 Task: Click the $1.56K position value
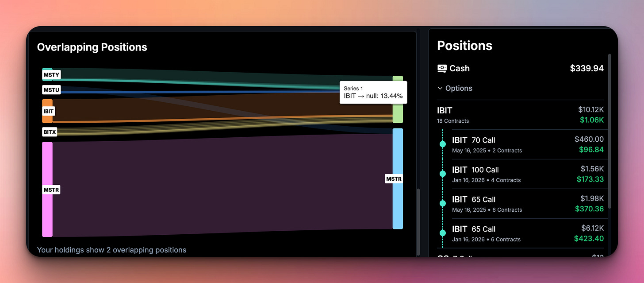tap(592, 169)
